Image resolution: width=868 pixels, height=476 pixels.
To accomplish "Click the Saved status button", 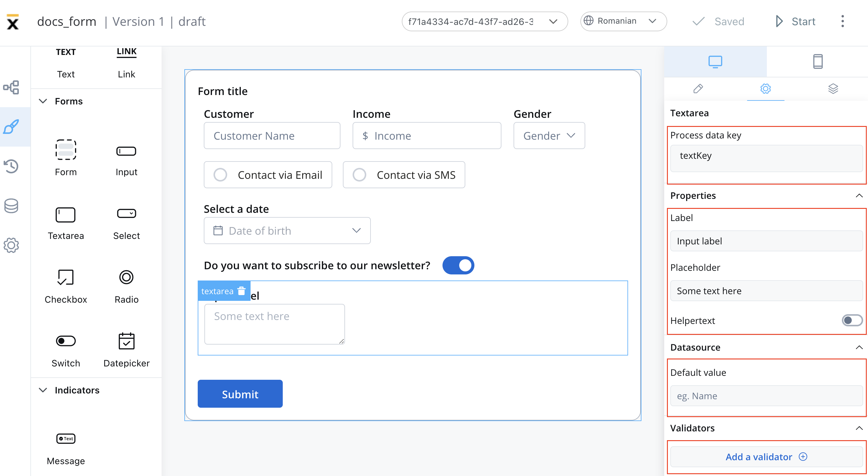I will (x=718, y=21).
